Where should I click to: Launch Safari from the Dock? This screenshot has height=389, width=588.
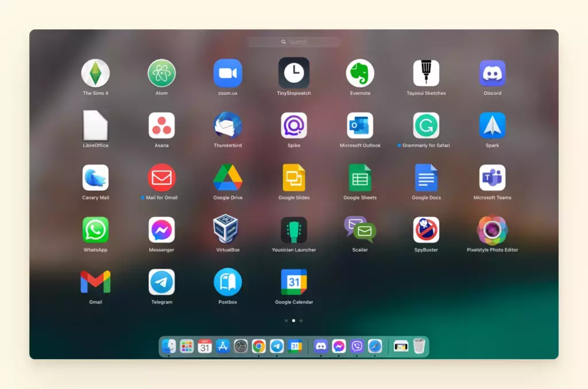(374, 346)
